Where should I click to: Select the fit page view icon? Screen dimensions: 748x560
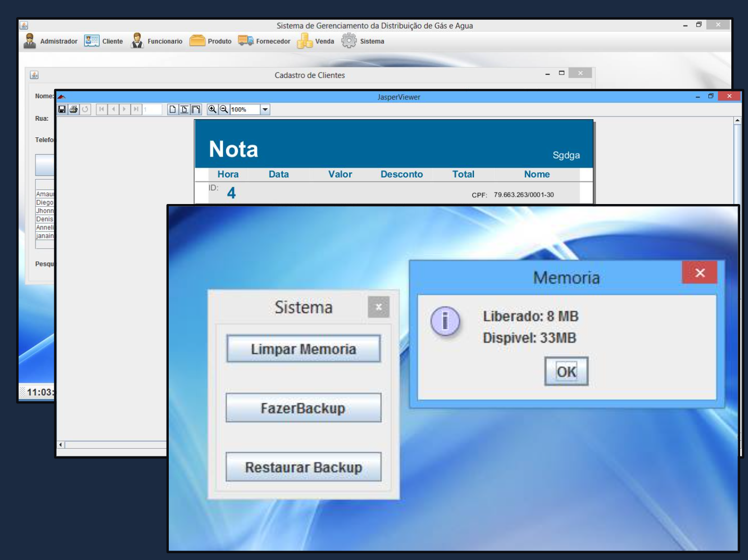click(x=184, y=109)
